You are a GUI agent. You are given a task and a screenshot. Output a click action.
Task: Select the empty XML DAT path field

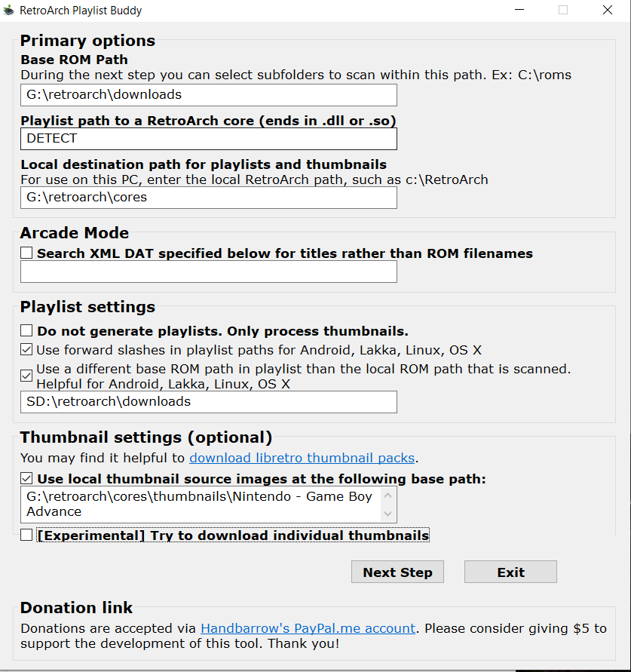point(209,272)
